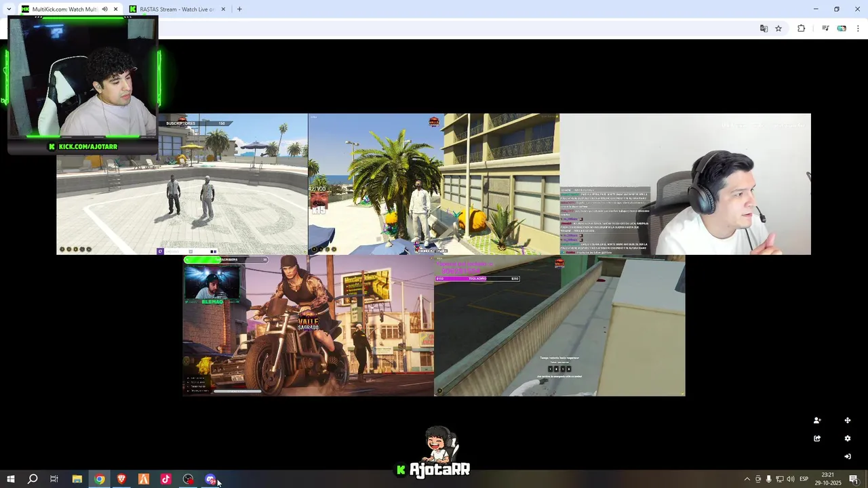Open Discord from the taskbar
This screenshot has width=868, height=488.
click(x=211, y=479)
